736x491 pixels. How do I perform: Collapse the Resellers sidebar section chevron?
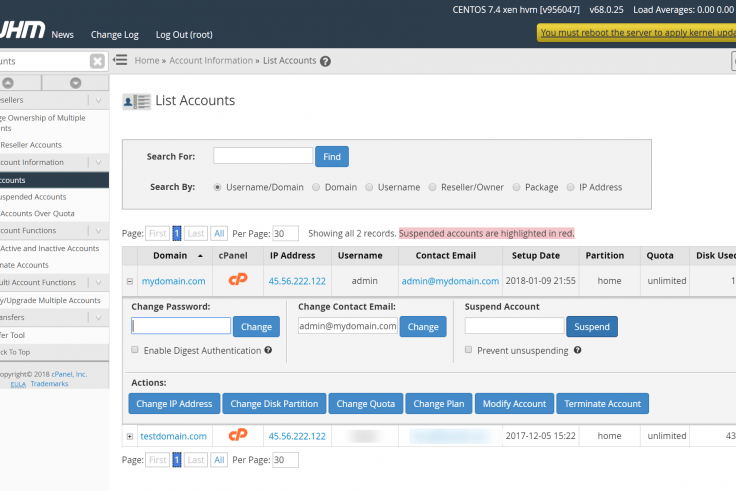point(99,100)
